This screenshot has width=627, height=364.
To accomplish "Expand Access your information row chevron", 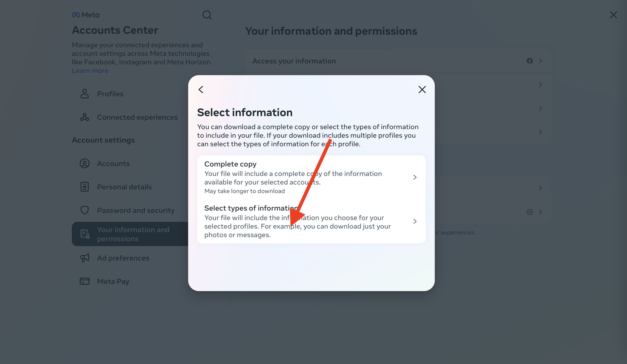I will (540, 61).
